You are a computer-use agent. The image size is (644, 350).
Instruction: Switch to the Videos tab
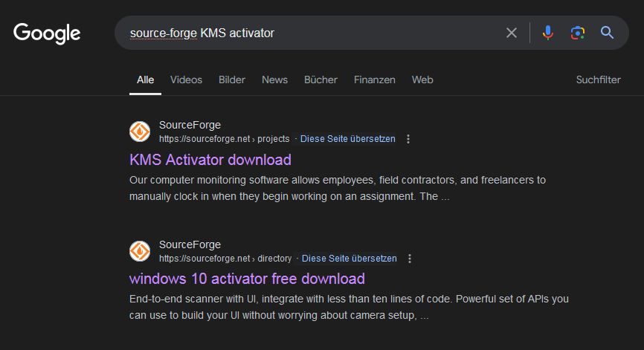(186, 80)
